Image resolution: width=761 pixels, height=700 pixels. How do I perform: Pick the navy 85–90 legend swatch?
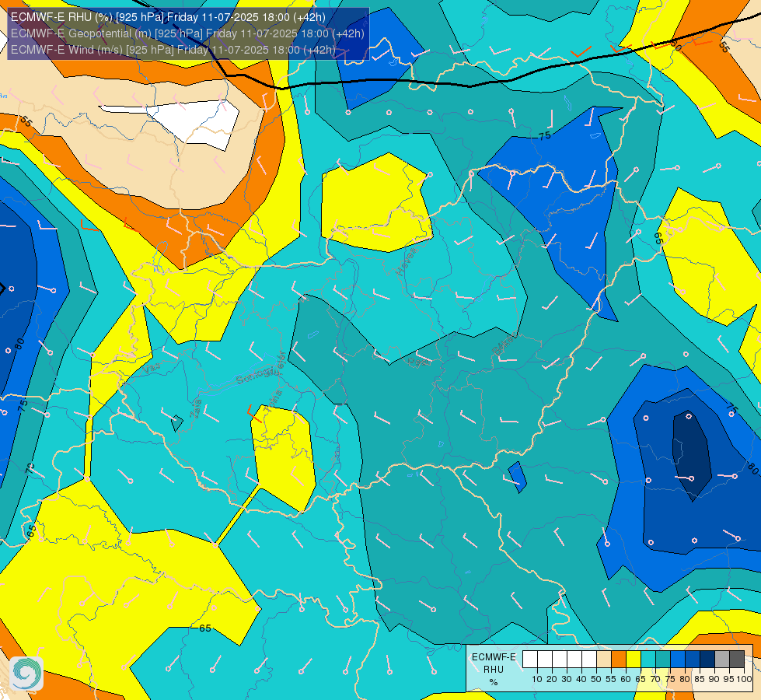pos(707,660)
